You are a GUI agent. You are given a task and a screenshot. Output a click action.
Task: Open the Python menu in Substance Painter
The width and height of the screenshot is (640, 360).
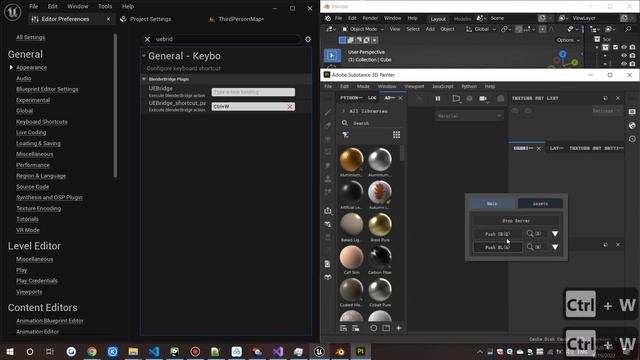click(x=469, y=87)
